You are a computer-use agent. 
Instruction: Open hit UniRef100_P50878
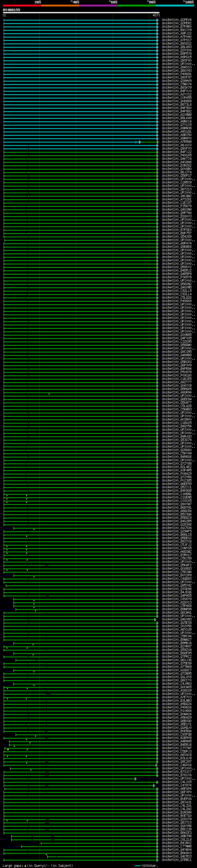[176, 372]
